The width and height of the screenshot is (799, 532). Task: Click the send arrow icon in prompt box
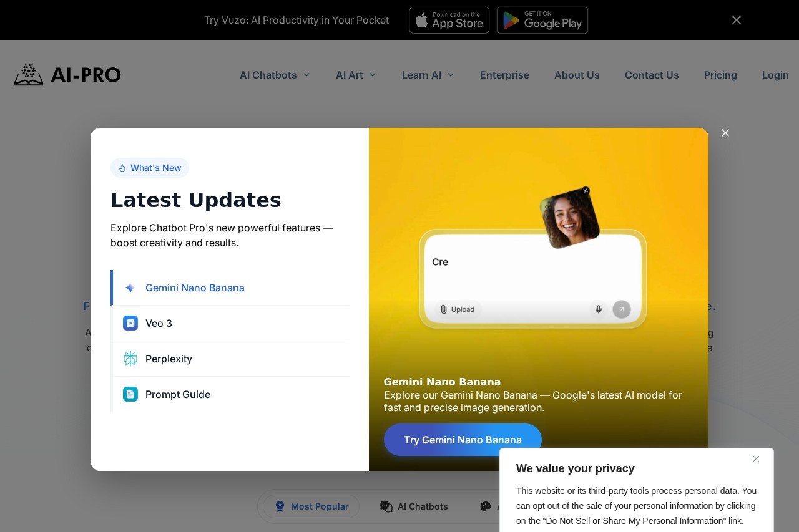(621, 309)
